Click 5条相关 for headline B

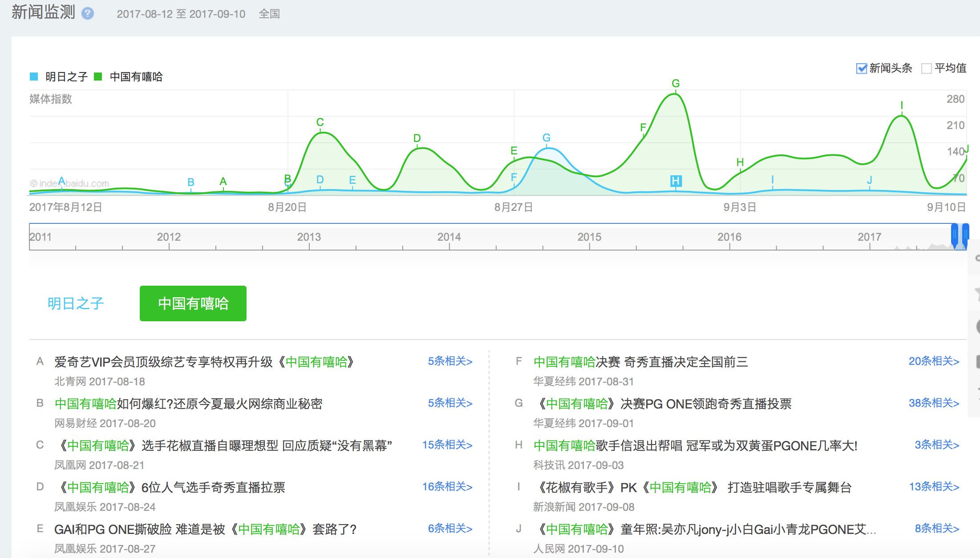(450, 403)
